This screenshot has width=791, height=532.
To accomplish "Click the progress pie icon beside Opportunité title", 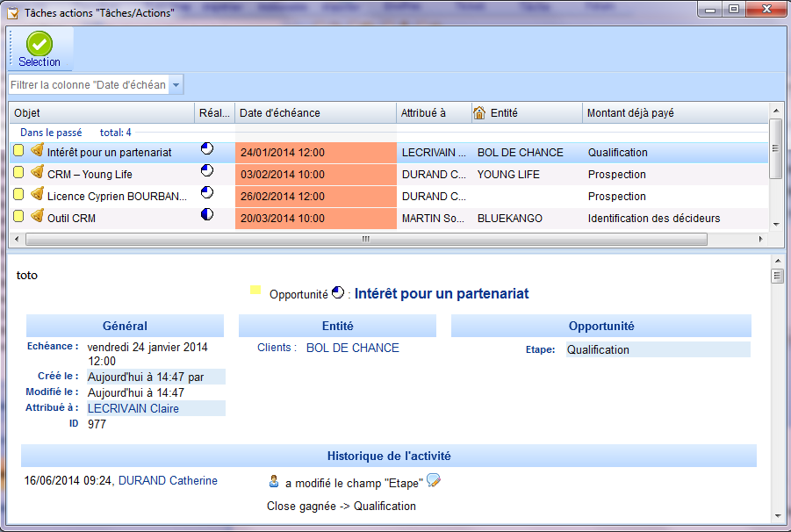I will [x=337, y=292].
